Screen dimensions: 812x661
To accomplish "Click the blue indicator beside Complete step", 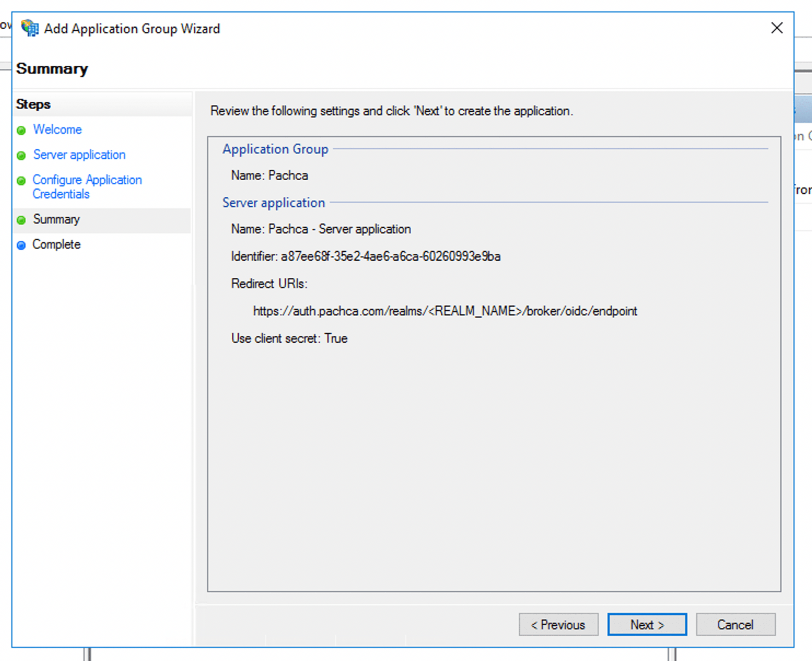I will [21, 245].
